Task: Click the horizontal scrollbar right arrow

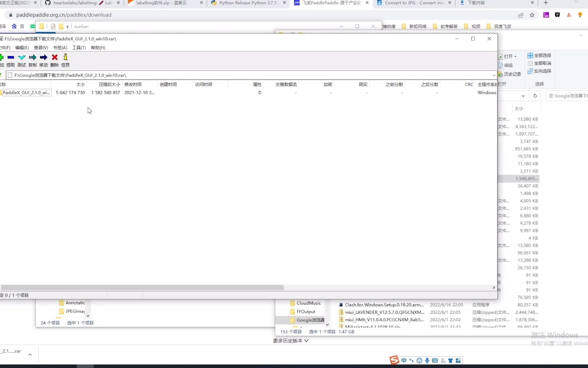Action: [494, 288]
